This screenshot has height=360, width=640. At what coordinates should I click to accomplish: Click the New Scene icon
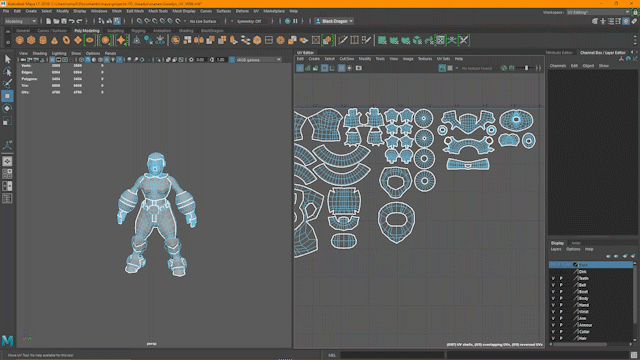pyautogui.click(x=48, y=21)
